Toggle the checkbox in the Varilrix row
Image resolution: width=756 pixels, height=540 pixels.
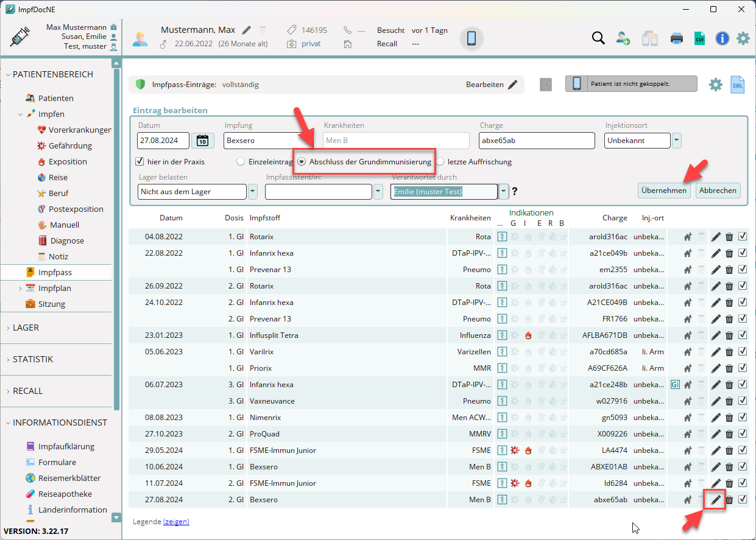pyautogui.click(x=743, y=352)
